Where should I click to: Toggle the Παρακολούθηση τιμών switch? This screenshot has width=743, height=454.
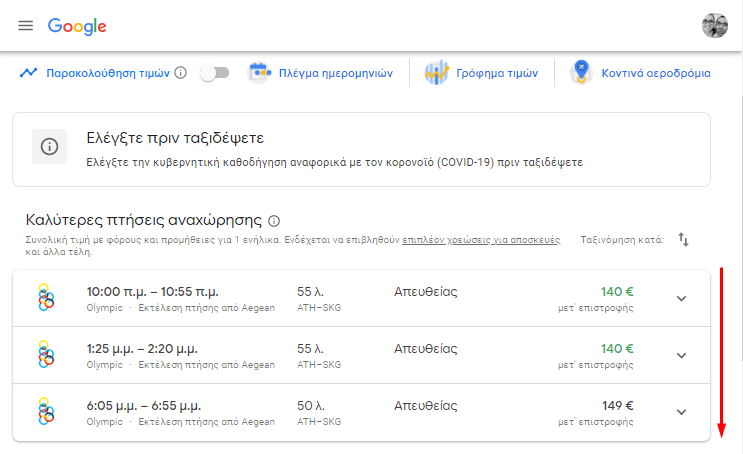pos(214,73)
